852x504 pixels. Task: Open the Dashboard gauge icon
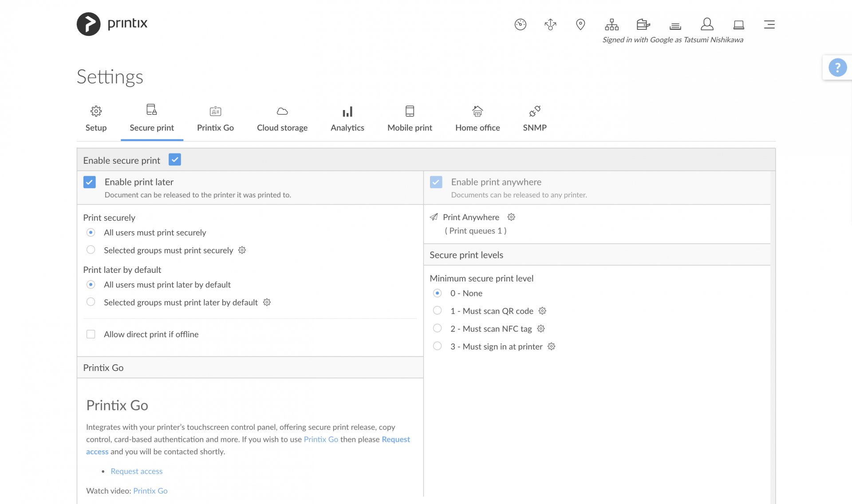click(520, 24)
